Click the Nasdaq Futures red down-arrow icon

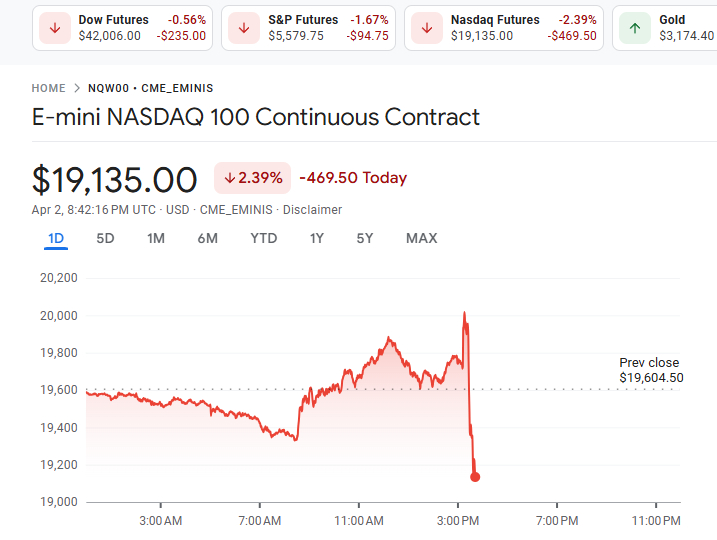pos(427,28)
